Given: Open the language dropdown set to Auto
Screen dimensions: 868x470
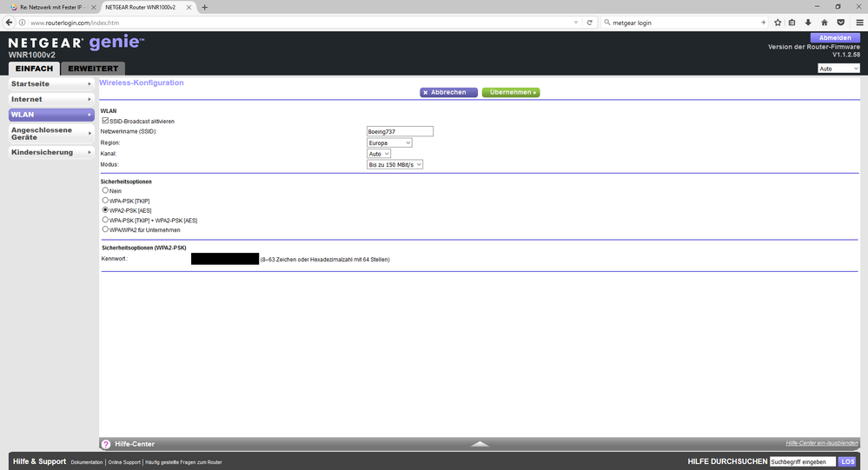Looking at the screenshot, I should (838, 69).
